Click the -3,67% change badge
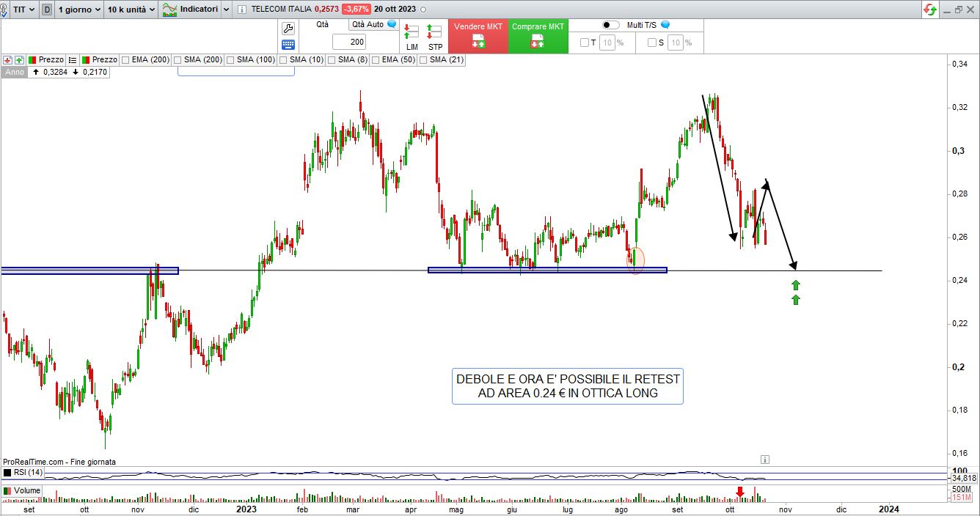The width and height of the screenshot is (980, 516). (356, 10)
